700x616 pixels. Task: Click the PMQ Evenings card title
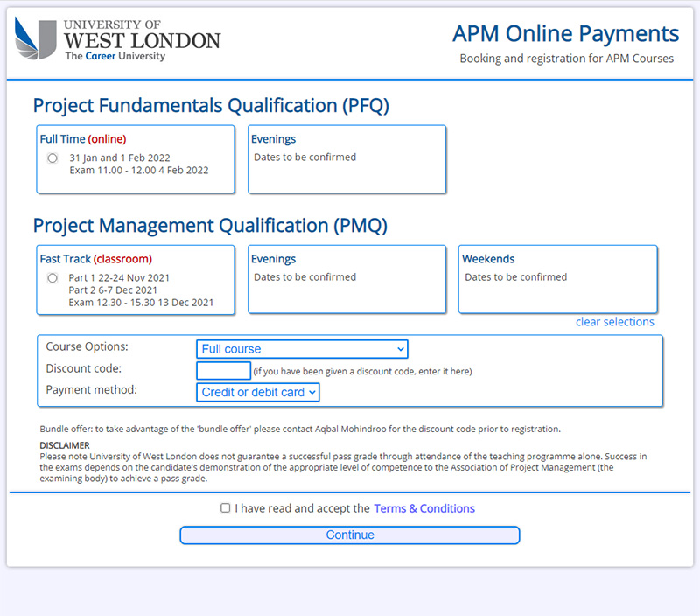click(x=273, y=259)
